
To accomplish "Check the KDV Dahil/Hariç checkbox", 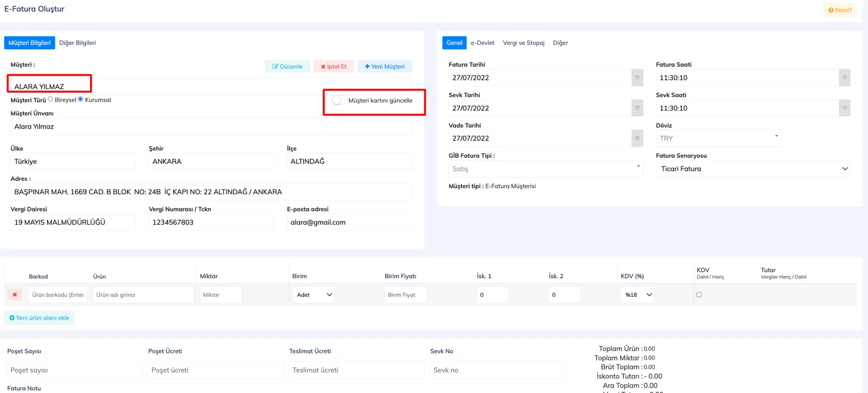I will click(699, 295).
